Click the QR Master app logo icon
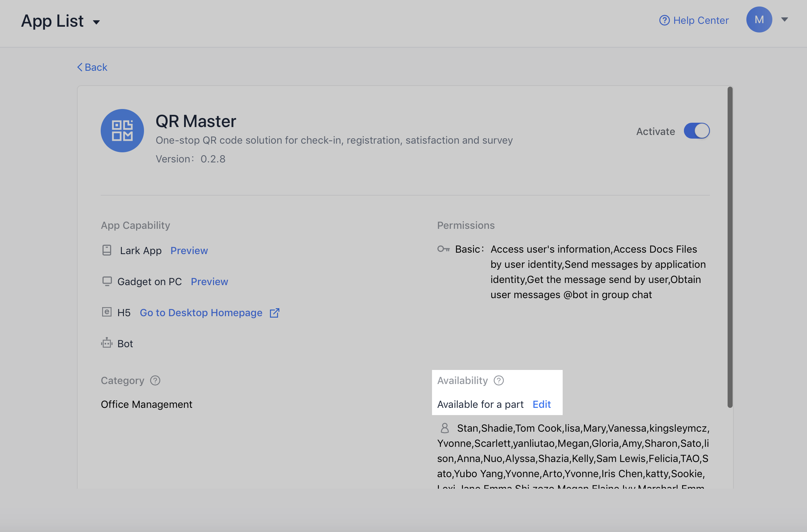Screen dimensions: 807x532 point(122,131)
